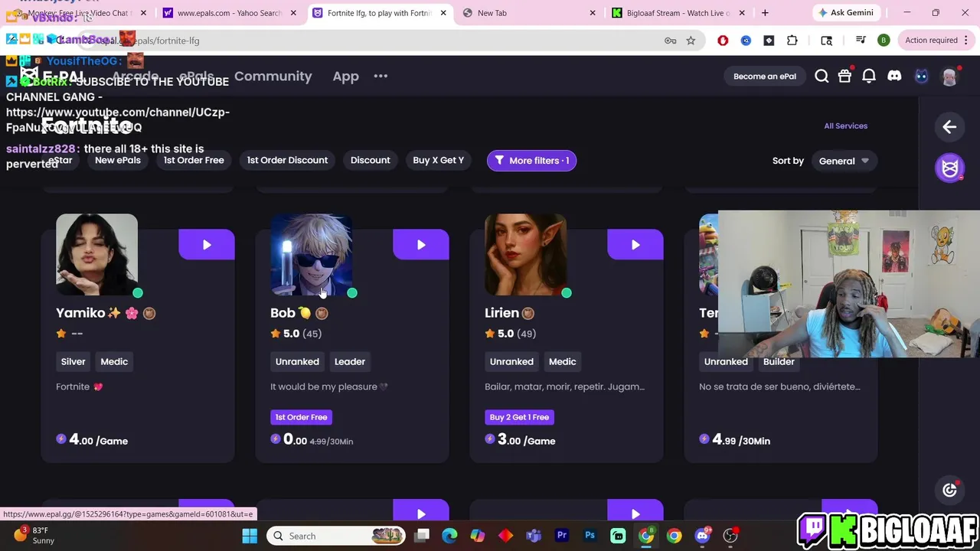Viewport: 980px width, 551px height.
Task: Open Photoshop from the taskbar
Action: tap(590, 536)
